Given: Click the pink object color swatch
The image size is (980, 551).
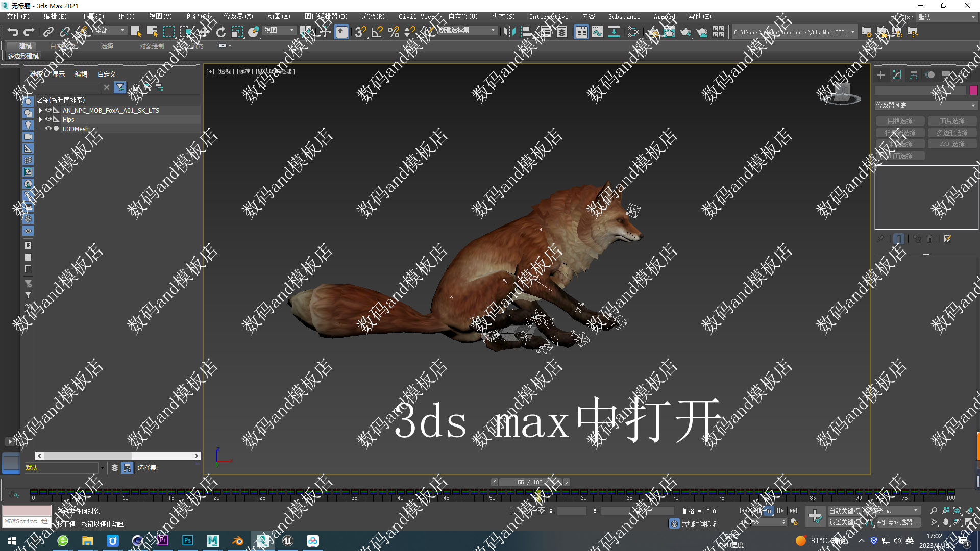Looking at the screenshot, I should click(x=973, y=90).
